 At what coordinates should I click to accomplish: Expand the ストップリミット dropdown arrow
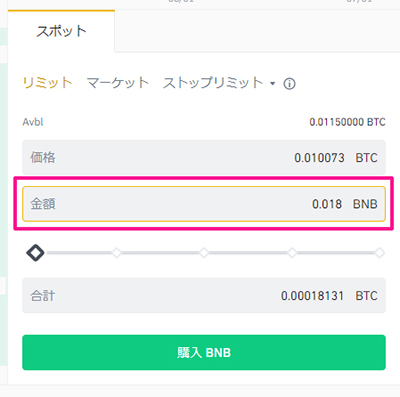click(273, 83)
